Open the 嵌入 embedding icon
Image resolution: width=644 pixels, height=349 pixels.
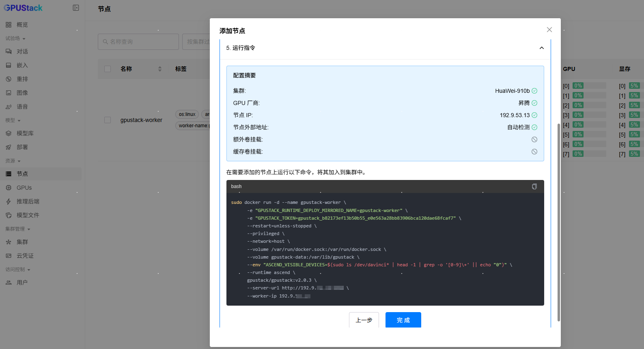click(9, 65)
